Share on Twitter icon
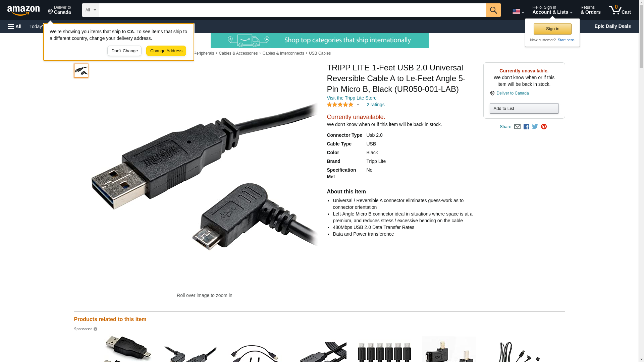644x362 pixels. coord(535,127)
